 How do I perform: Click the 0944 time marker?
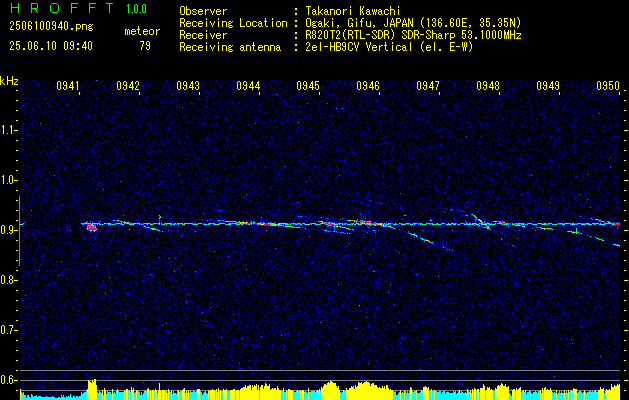click(248, 86)
